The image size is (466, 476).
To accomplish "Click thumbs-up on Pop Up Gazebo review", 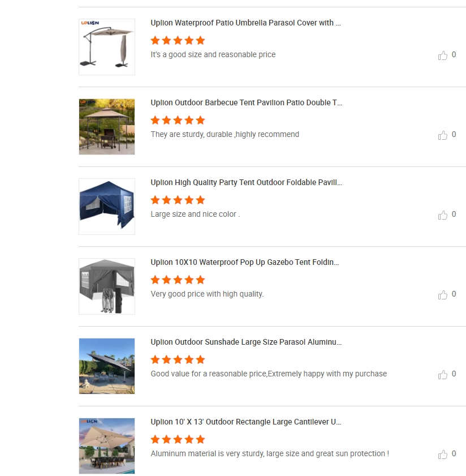I will pyautogui.click(x=443, y=295).
